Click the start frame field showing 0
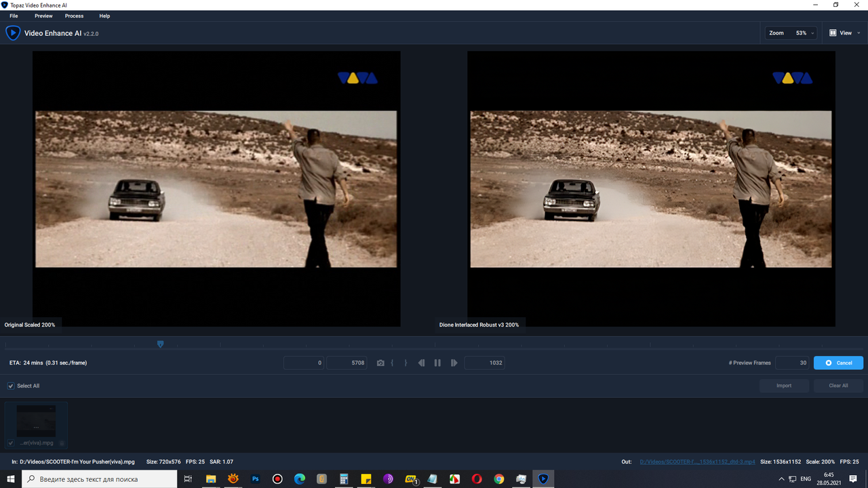This screenshot has width=868, height=488. pyautogui.click(x=304, y=363)
